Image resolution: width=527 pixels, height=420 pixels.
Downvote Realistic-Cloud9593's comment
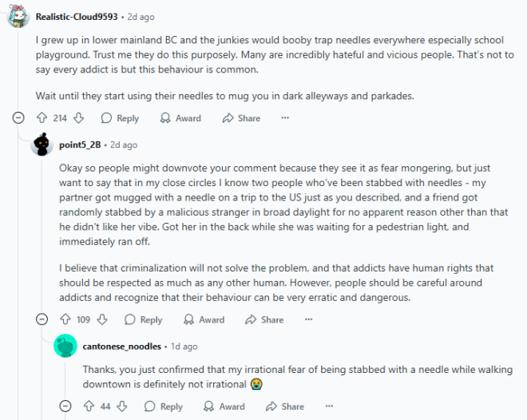click(78, 118)
